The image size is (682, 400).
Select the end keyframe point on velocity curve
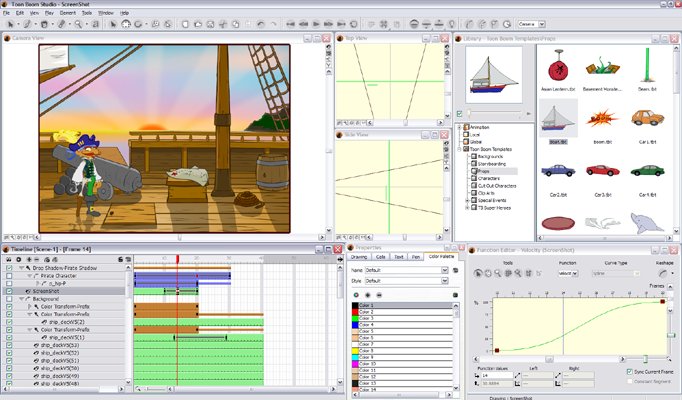pos(662,301)
